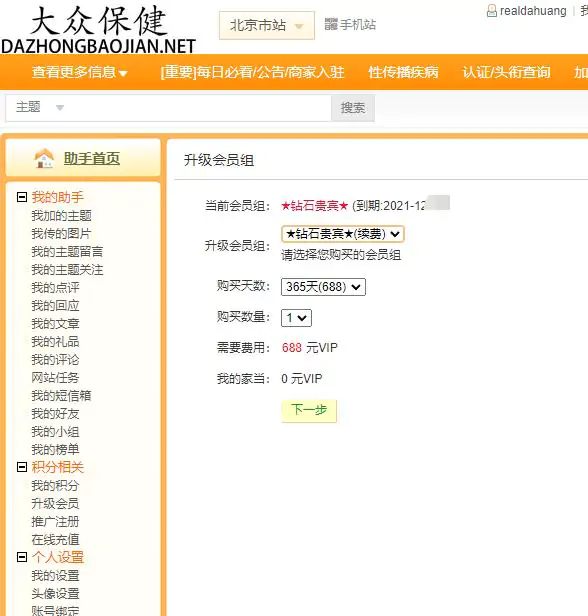Open the 购买天数 365天(688) dropdown

tap(323, 287)
